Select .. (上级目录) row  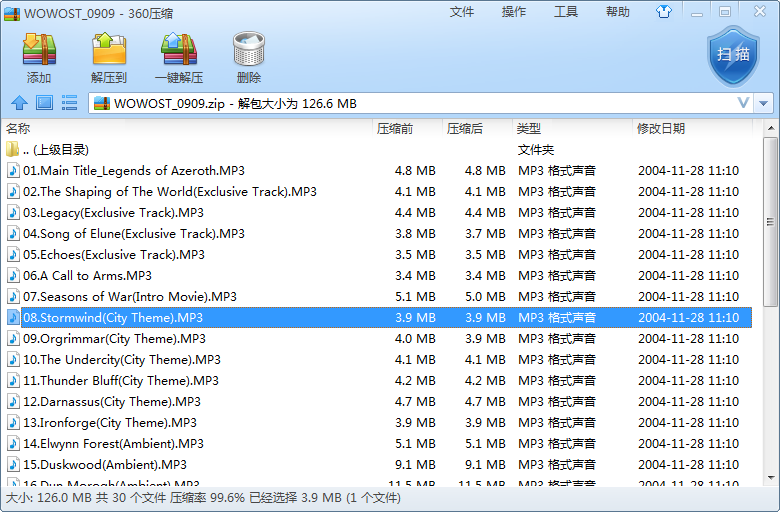pos(379,149)
